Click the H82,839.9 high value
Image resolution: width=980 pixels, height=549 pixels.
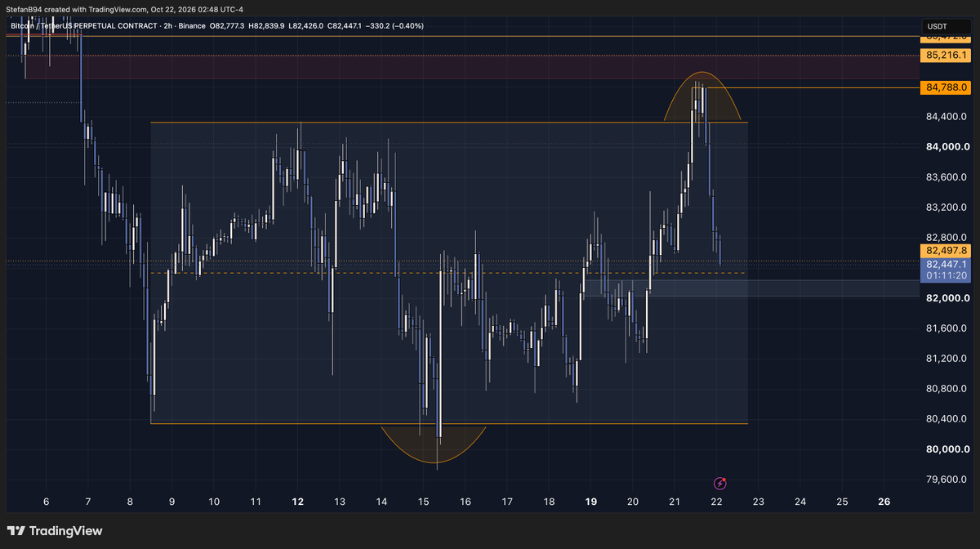click(x=266, y=26)
